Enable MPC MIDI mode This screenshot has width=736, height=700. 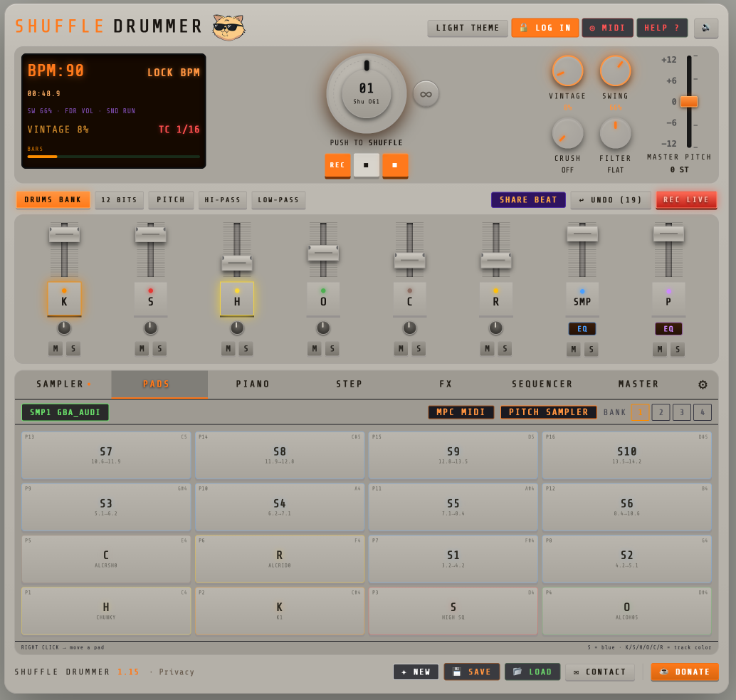click(x=461, y=412)
